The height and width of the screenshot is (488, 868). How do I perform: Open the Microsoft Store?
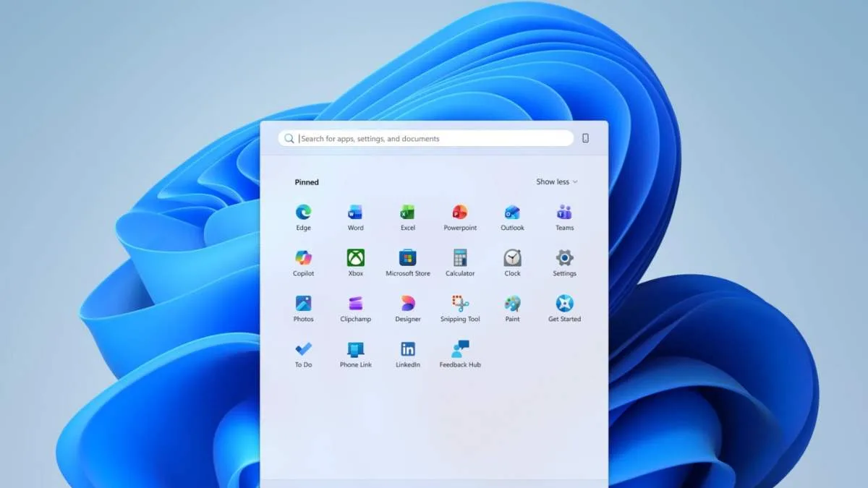pos(408,263)
